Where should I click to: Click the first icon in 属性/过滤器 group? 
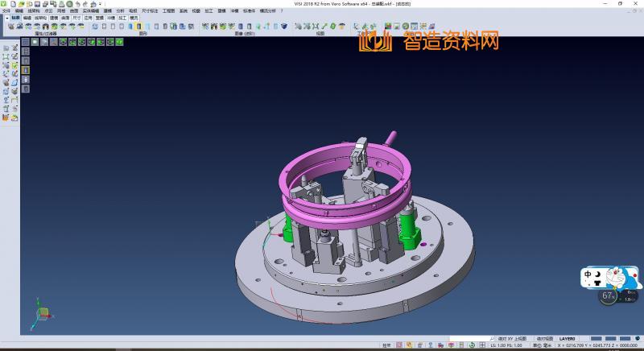(x=11, y=27)
